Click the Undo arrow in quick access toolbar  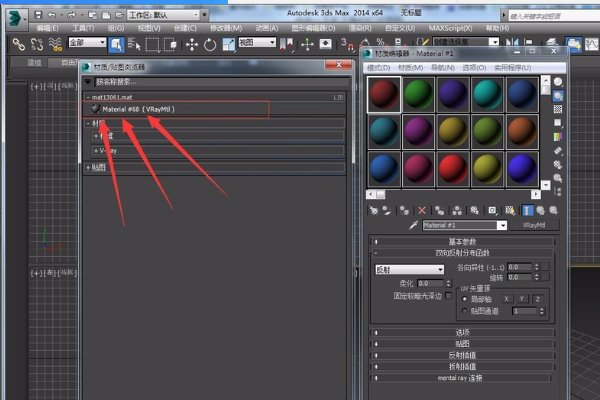[x=52, y=15]
